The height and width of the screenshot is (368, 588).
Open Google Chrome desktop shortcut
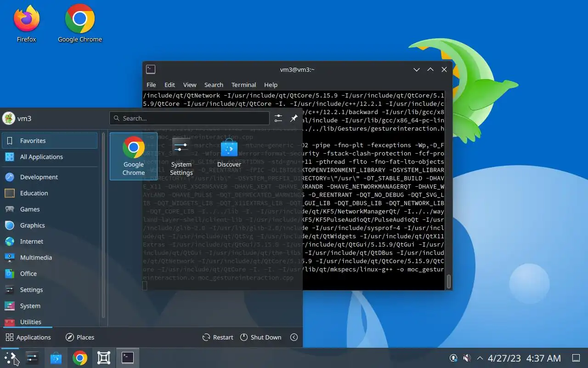[80, 24]
